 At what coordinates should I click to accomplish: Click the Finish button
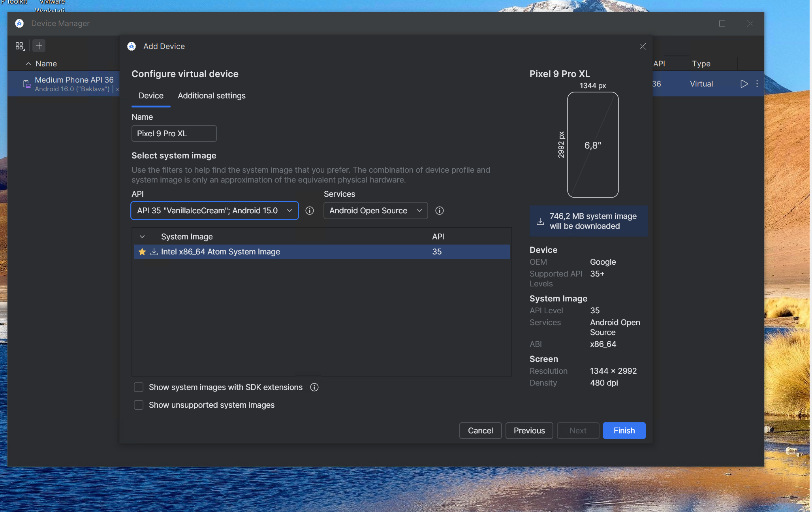tap(624, 431)
